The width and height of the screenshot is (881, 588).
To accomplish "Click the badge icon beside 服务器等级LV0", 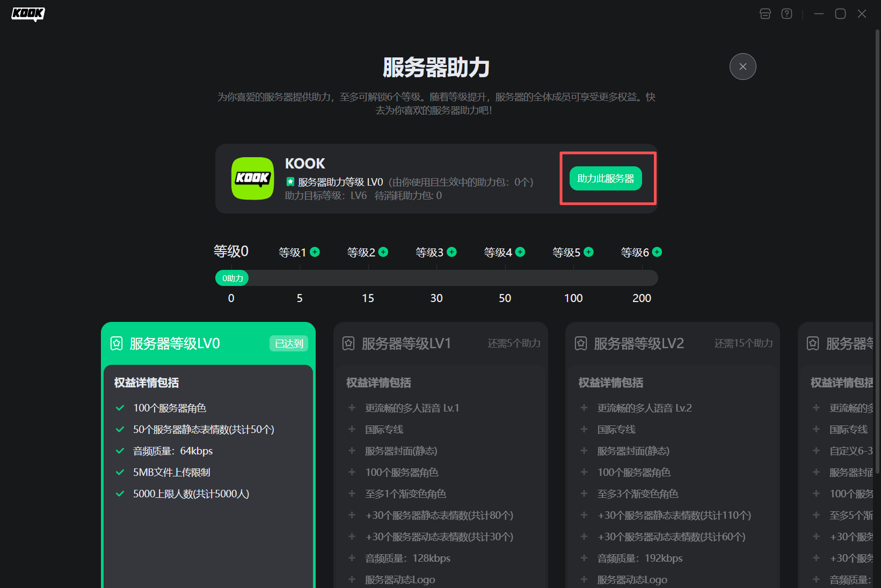I will pyautogui.click(x=117, y=343).
